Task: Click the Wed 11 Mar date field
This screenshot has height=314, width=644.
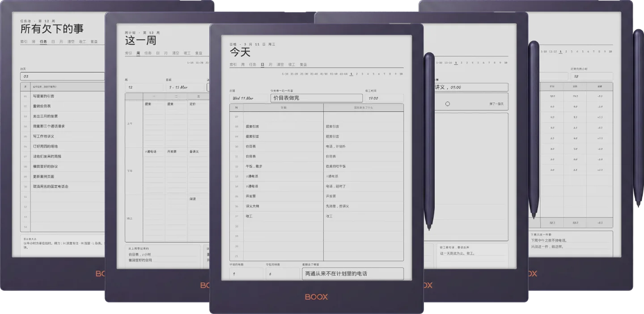Action: click(248, 98)
